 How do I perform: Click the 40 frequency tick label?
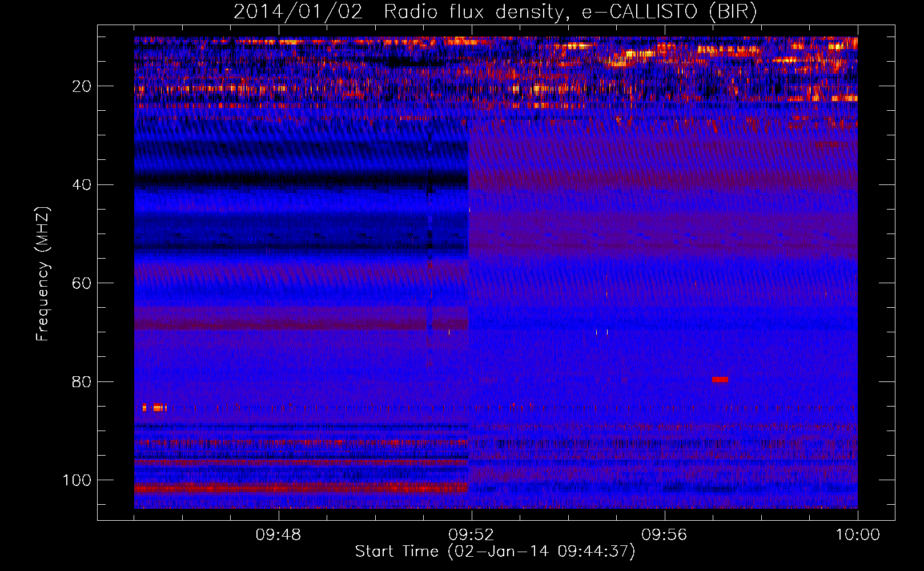[82, 185]
